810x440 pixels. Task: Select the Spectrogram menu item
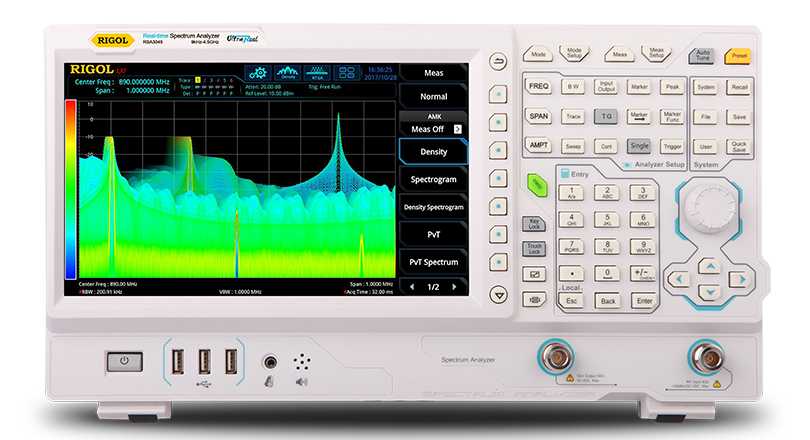(x=433, y=180)
